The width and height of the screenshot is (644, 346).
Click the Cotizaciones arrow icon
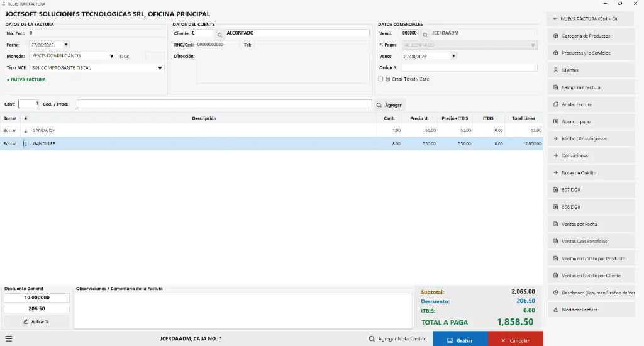[556, 156]
